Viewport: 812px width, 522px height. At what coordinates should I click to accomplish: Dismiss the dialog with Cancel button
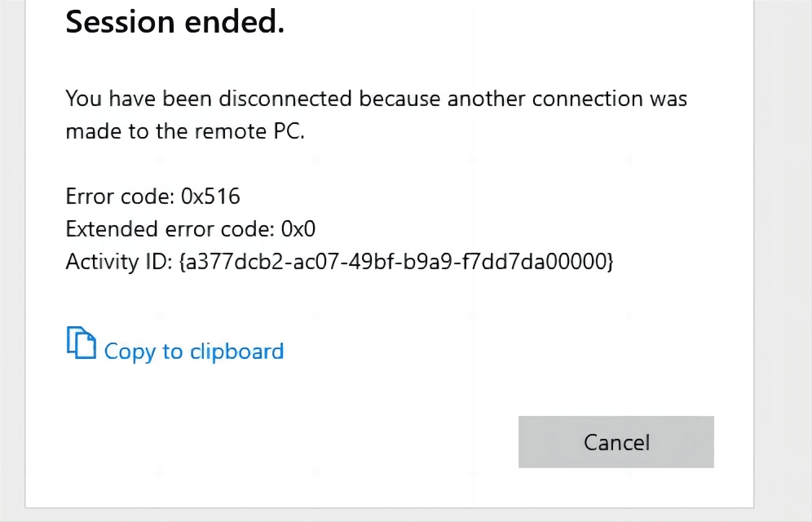[x=616, y=442]
